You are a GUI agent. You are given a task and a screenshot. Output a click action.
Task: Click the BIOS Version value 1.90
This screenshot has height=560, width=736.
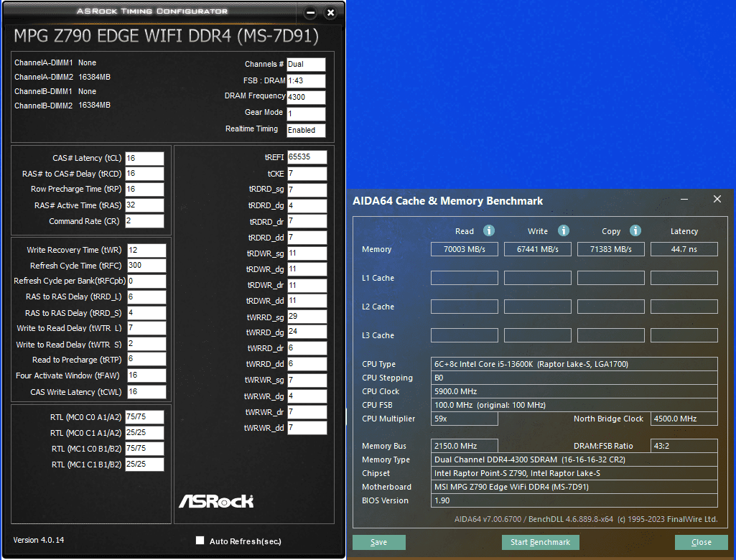574,500
